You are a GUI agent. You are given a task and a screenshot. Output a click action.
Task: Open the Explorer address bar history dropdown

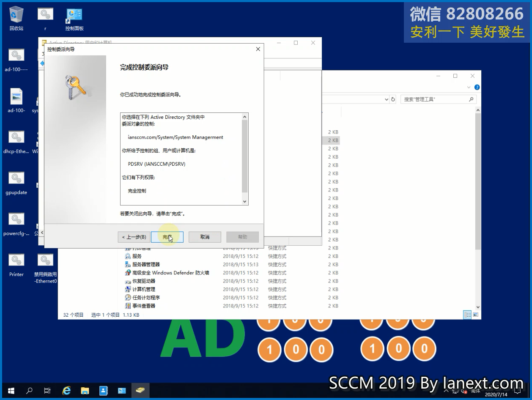pos(387,99)
